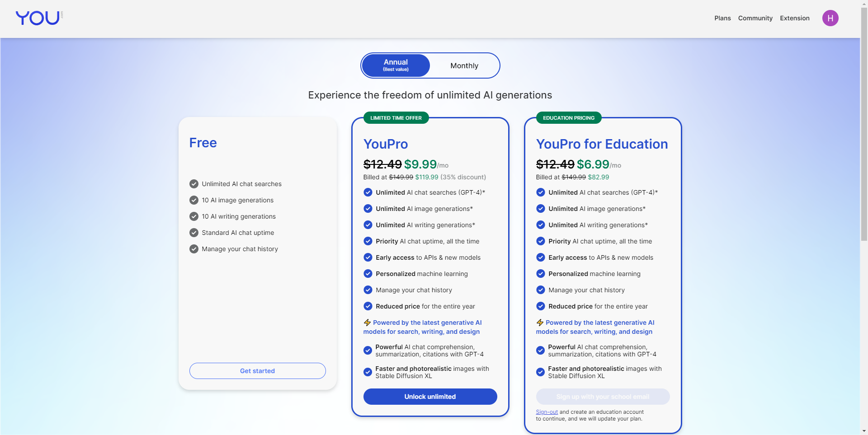Click the lightning bolt icon in the Education card

540,323
